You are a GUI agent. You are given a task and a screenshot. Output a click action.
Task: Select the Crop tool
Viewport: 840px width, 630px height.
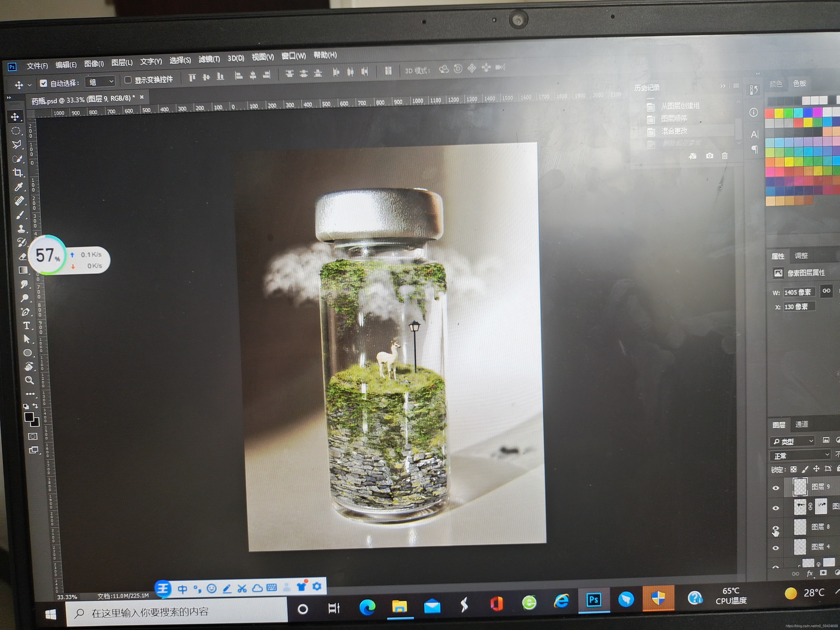[17, 173]
